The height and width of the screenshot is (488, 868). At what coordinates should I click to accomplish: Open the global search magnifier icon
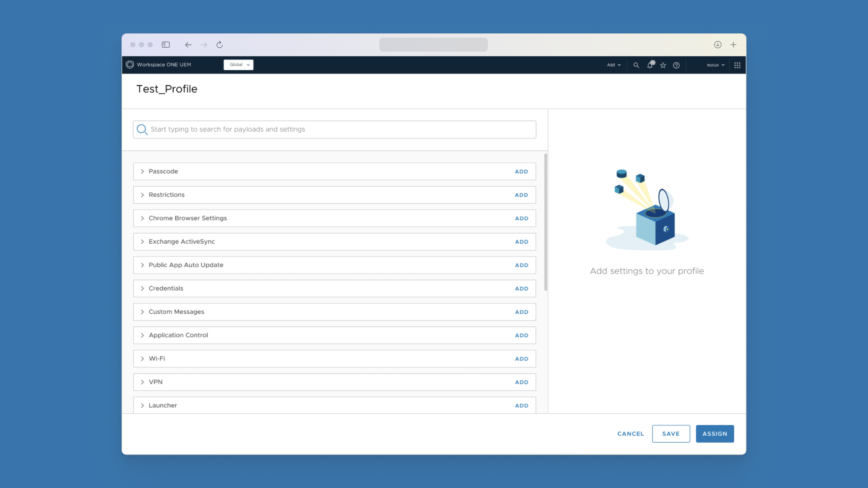636,65
